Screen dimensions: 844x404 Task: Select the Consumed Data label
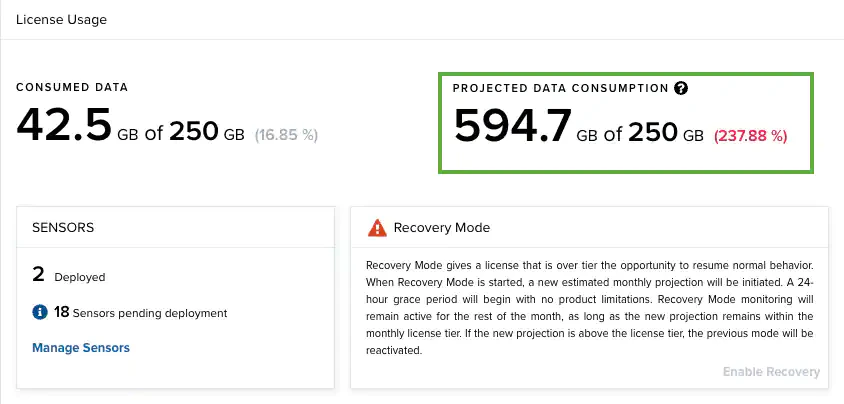72,88
